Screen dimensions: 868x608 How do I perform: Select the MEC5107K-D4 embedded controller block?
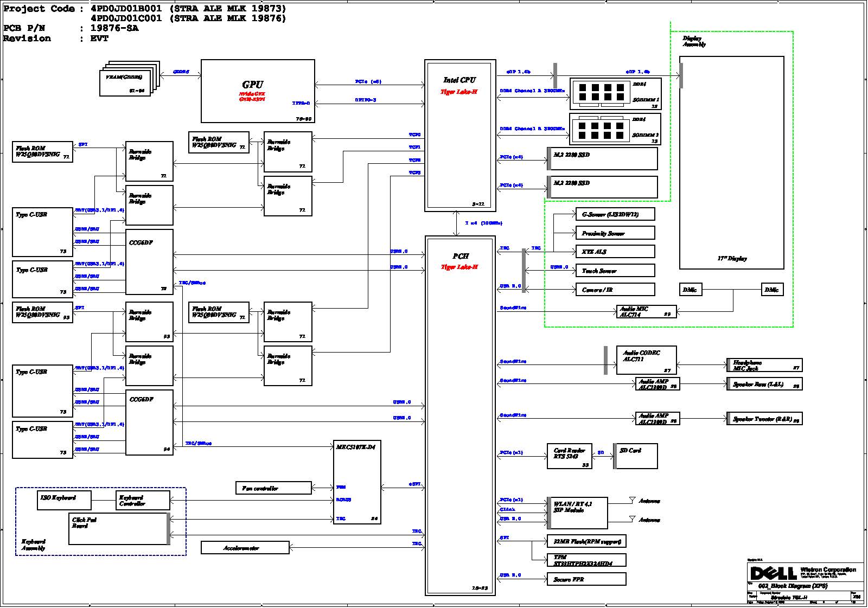pyautogui.click(x=357, y=482)
